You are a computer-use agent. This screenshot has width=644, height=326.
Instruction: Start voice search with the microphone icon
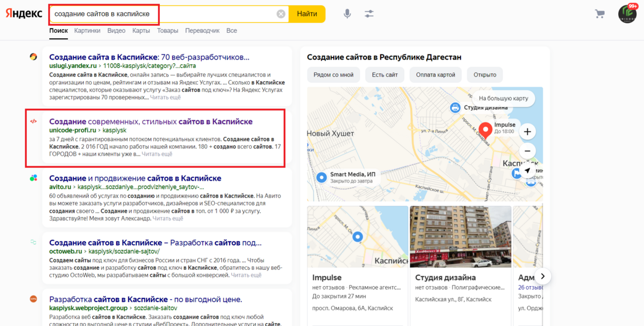click(347, 14)
